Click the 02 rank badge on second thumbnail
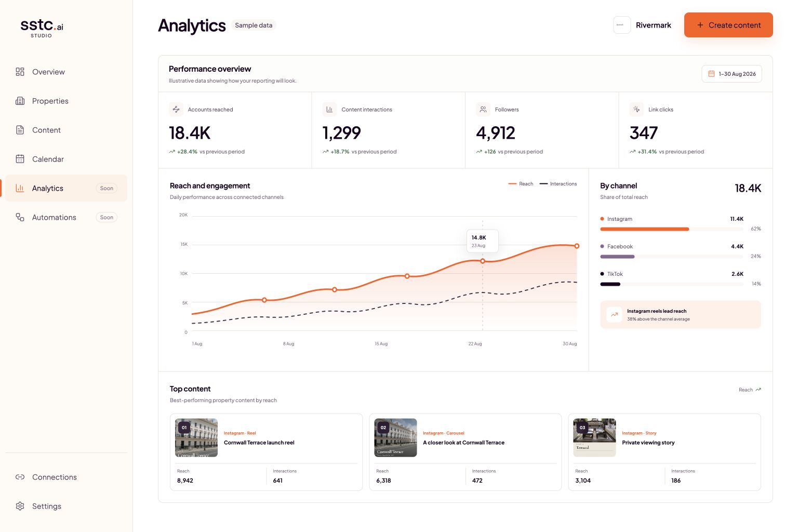 383,428
